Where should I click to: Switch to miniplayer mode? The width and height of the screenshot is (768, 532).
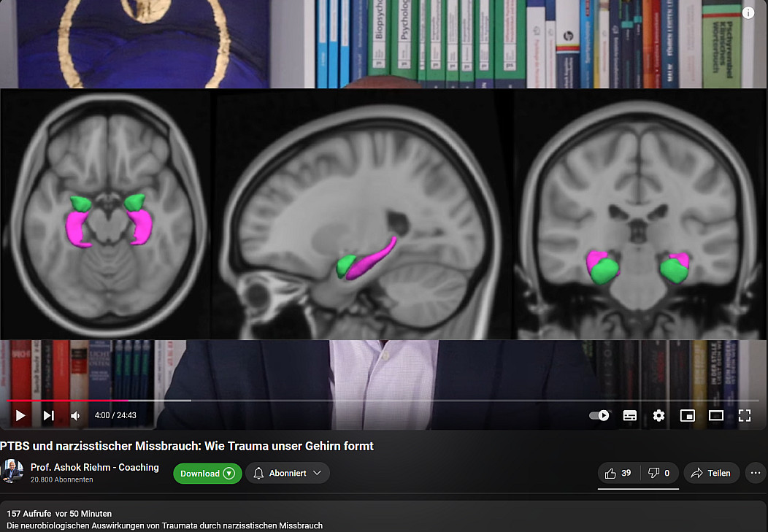tap(687, 415)
